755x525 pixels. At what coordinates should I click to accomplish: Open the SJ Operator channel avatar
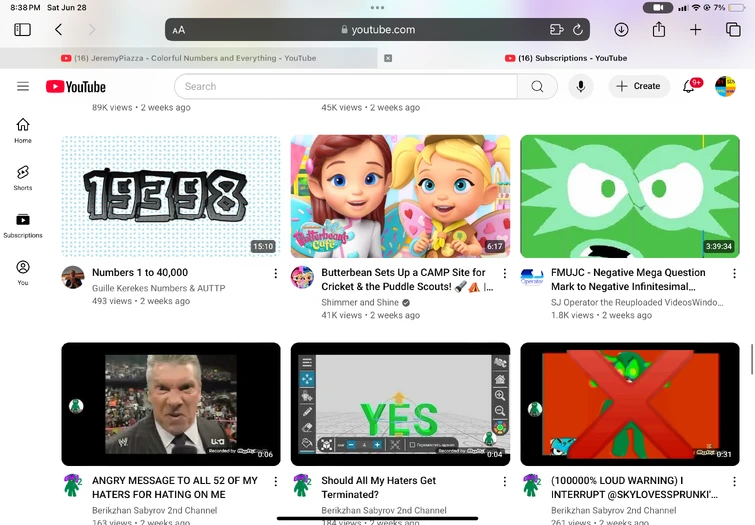[x=532, y=277]
